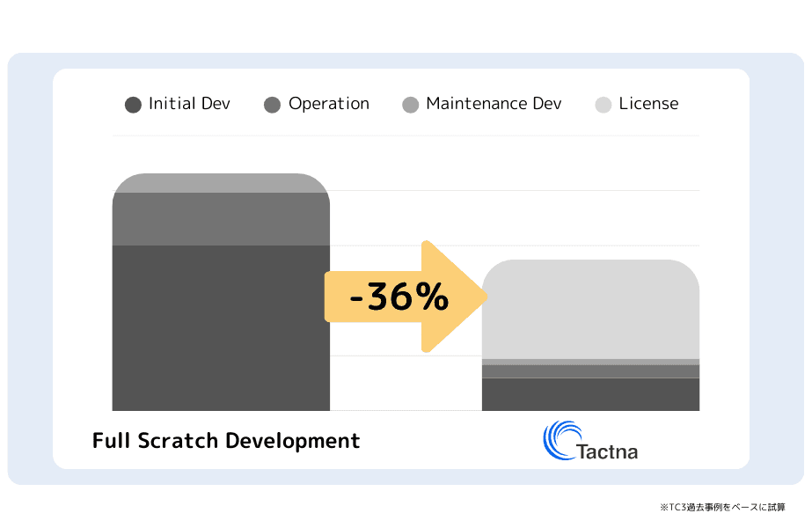Click Full Scratch bar's Maintenance Dev top segment
The height and width of the screenshot is (528, 812).
pos(221,183)
